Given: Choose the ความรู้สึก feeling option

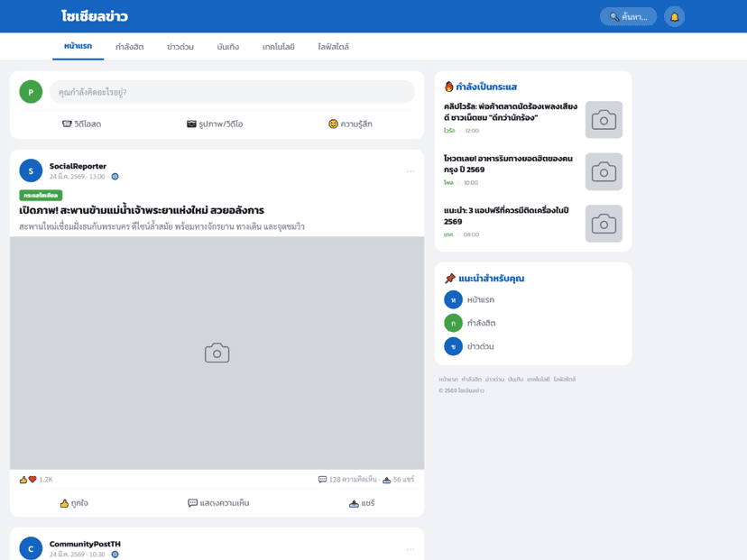Looking at the screenshot, I should [x=350, y=124].
